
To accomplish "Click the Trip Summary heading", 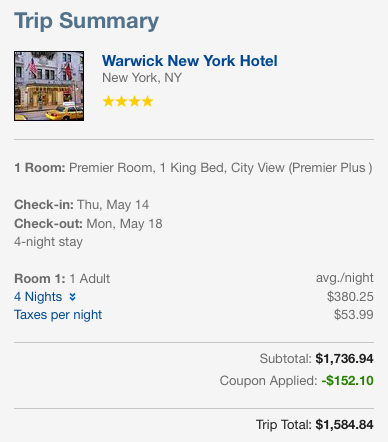I will [86, 21].
